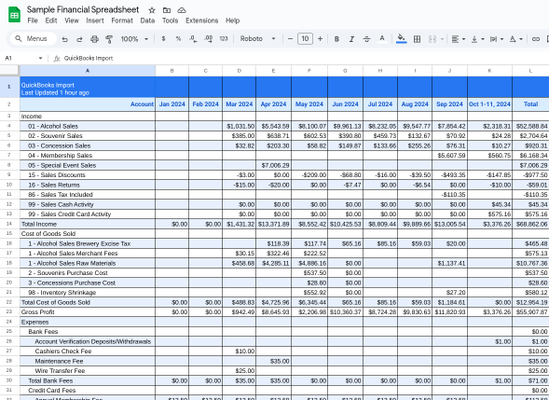The width and height of the screenshot is (549, 400).
Task: Increase font size with plus button
Action: (x=320, y=39)
